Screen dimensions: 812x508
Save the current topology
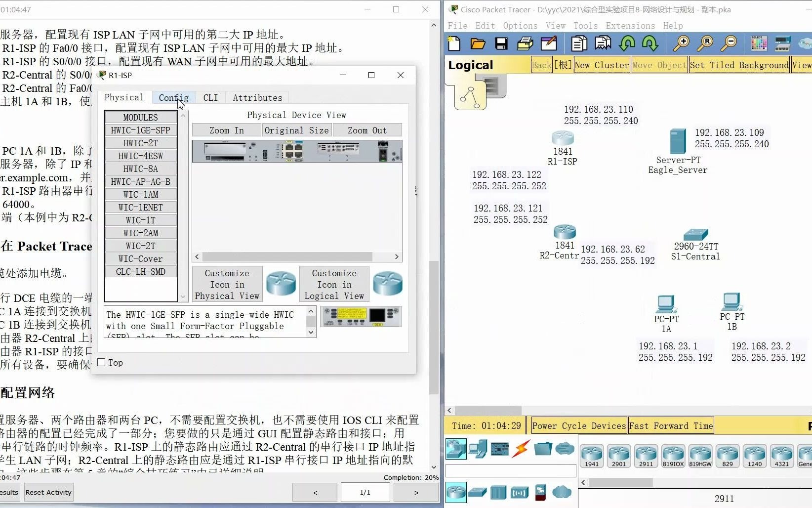(501, 43)
